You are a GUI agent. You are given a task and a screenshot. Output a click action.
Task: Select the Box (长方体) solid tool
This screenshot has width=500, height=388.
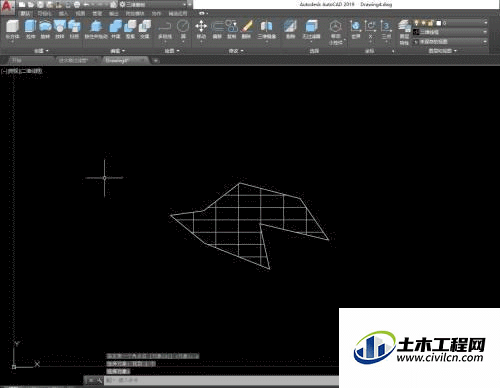(x=12, y=29)
